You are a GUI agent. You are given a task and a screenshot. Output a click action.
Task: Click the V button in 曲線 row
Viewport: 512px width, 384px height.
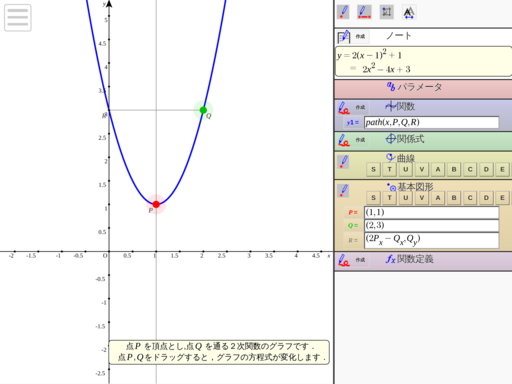click(x=422, y=169)
